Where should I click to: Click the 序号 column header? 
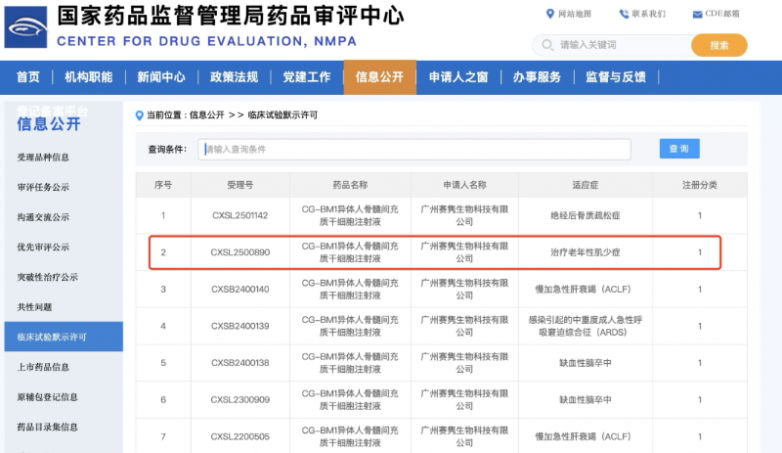(163, 185)
